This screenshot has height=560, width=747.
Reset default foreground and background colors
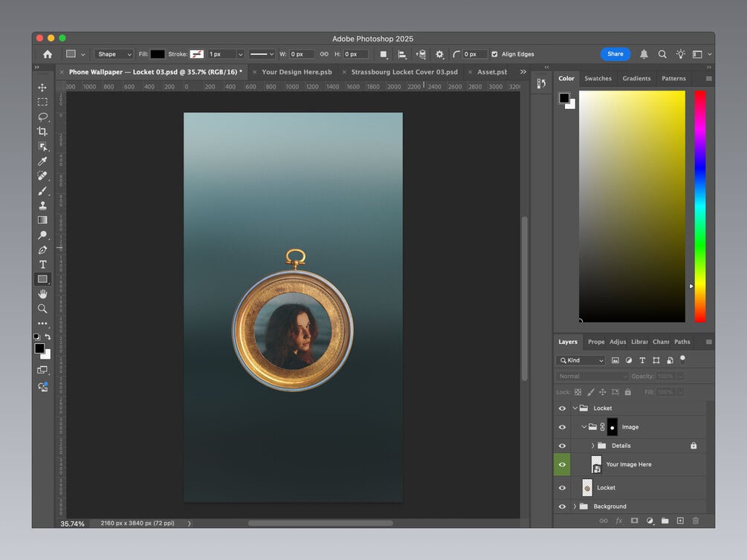36,336
